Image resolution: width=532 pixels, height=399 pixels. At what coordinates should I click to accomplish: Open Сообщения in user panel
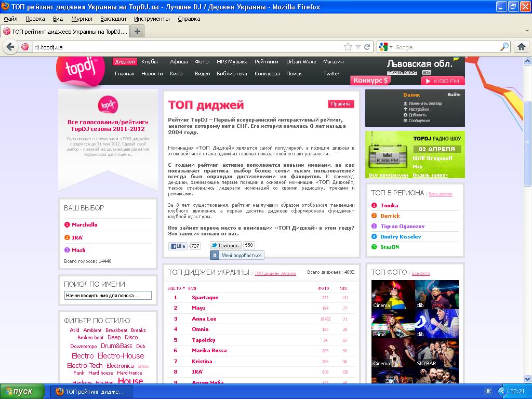click(x=419, y=121)
